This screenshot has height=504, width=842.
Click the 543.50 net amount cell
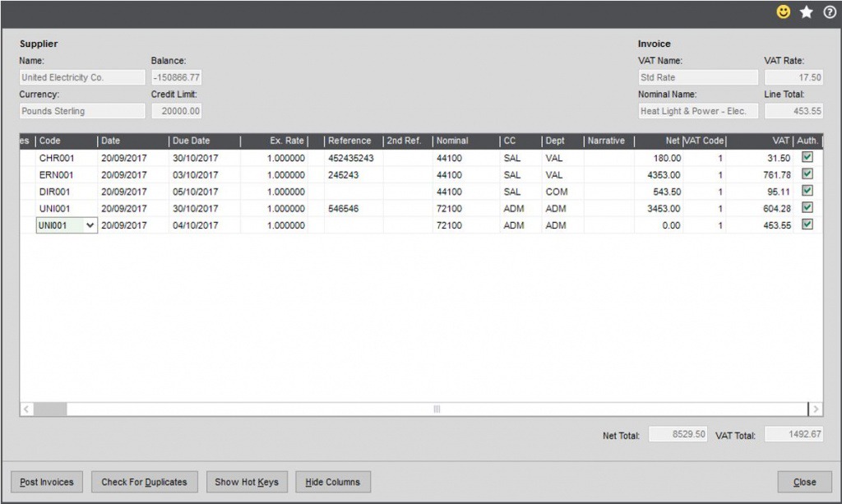[659, 192]
